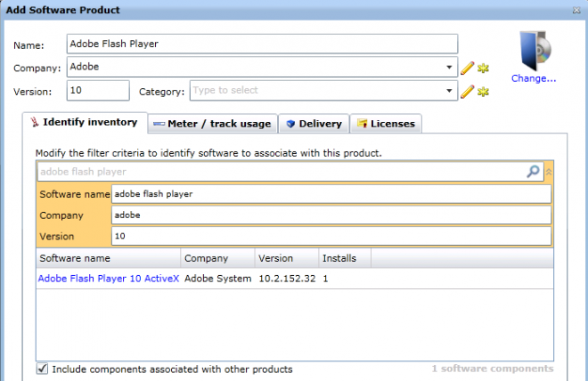
Task: Open the Delivery tab
Action: coord(314,124)
